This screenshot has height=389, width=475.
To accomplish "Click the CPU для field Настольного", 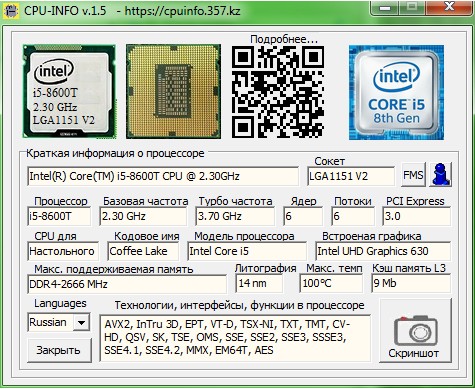I will point(63,251).
